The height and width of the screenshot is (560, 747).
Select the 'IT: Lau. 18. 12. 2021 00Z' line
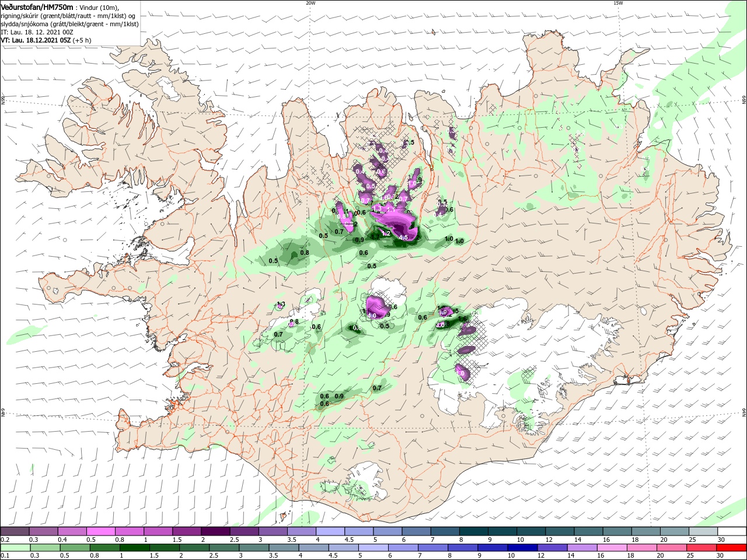[x=37, y=32]
